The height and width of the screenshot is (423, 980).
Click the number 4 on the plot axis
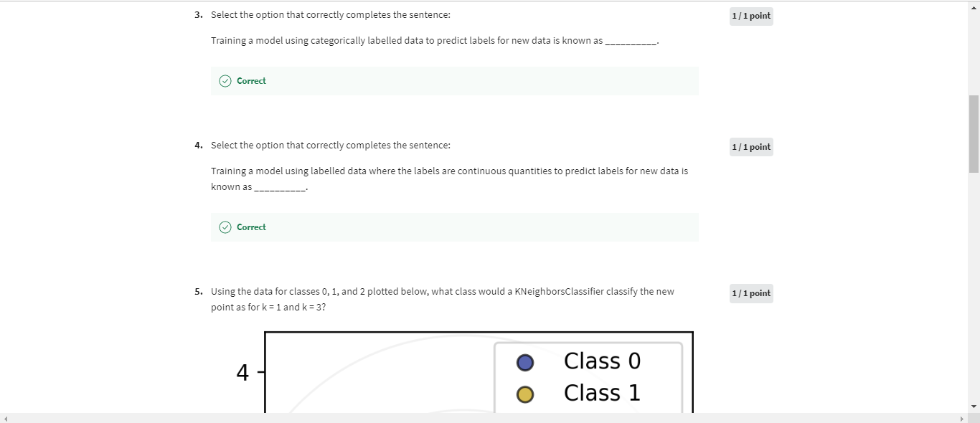pos(242,371)
